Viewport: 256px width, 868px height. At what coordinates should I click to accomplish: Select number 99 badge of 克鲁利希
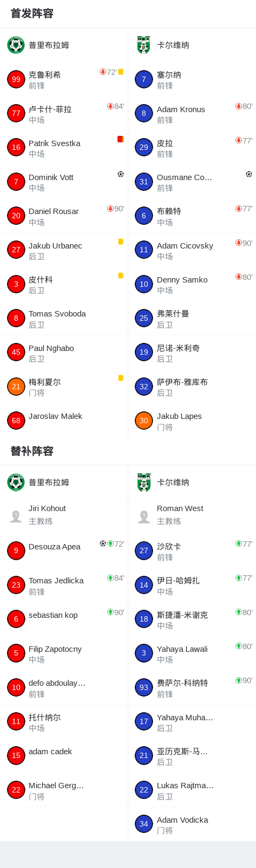[16, 79]
